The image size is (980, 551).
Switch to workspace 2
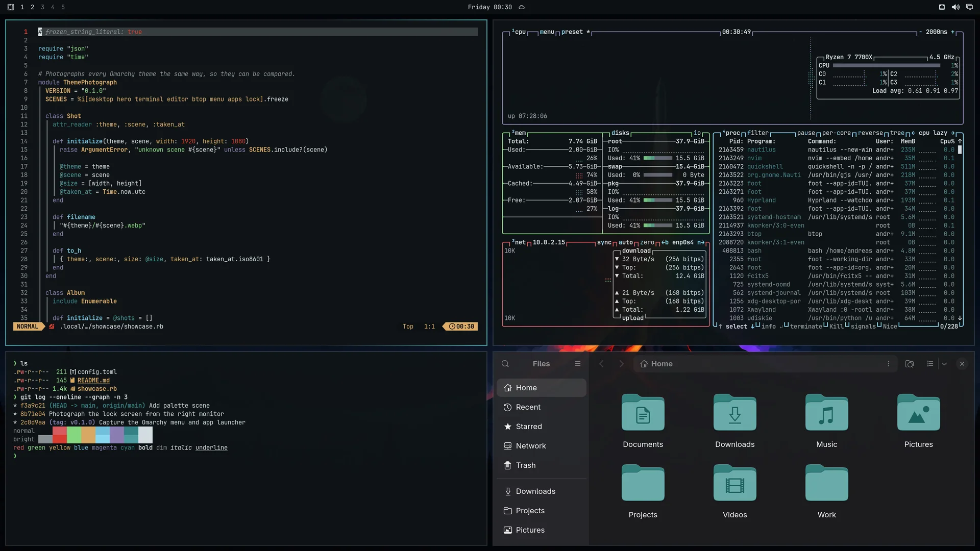click(x=32, y=7)
